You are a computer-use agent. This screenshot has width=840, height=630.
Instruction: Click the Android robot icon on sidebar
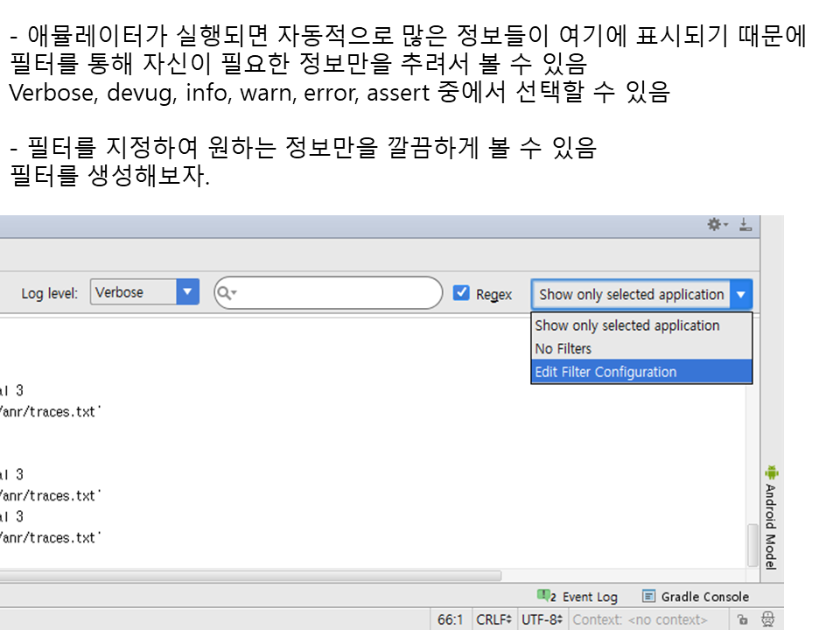[771, 472]
